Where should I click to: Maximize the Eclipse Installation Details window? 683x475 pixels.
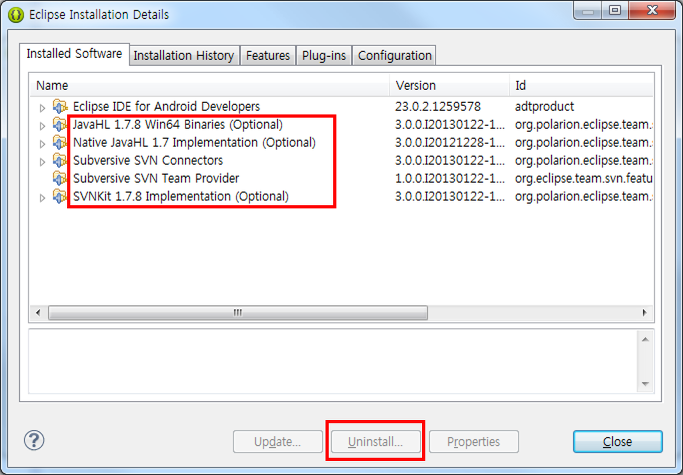click(x=615, y=10)
